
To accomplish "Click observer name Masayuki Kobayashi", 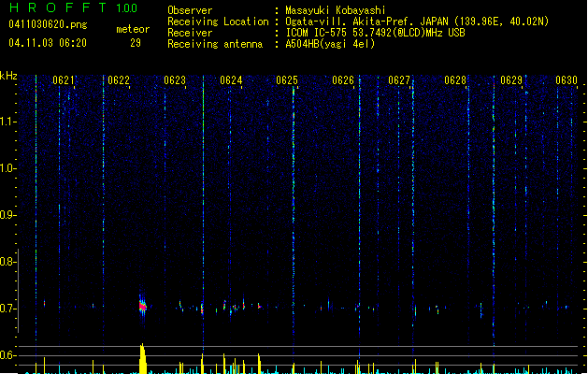I will [336, 10].
